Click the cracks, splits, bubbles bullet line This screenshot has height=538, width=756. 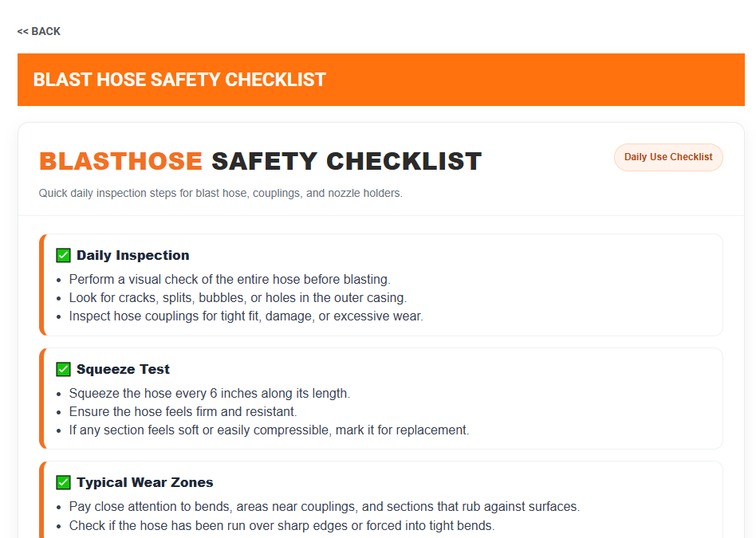(x=238, y=298)
